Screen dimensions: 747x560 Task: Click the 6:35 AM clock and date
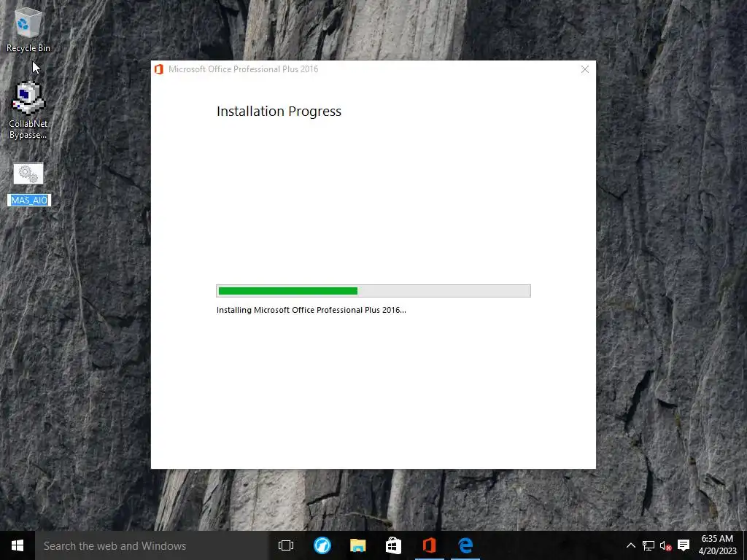tap(718, 545)
